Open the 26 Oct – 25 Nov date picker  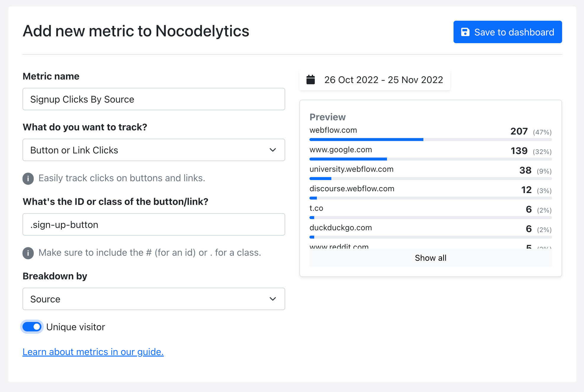[375, 80]
